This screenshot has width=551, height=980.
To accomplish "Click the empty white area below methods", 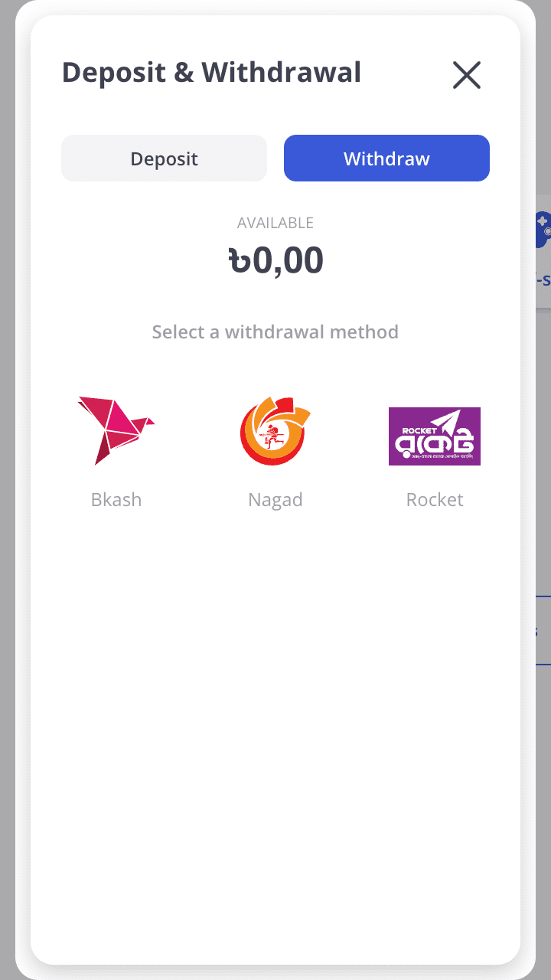I will [275, 727].
